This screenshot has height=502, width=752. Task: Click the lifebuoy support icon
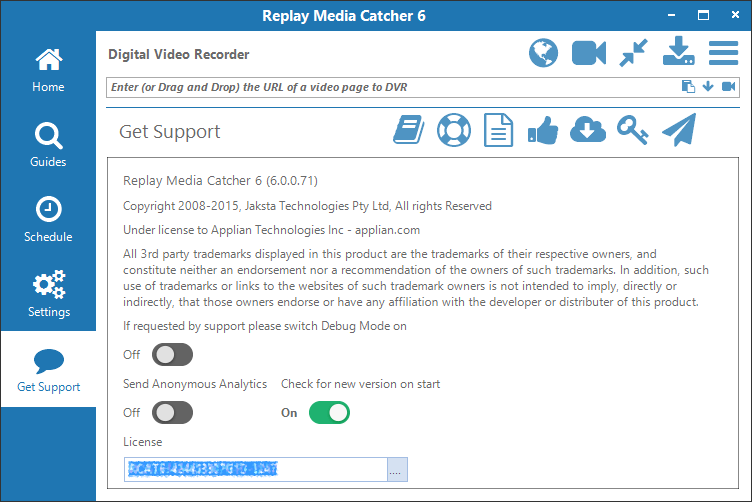[x=454, y=130]
